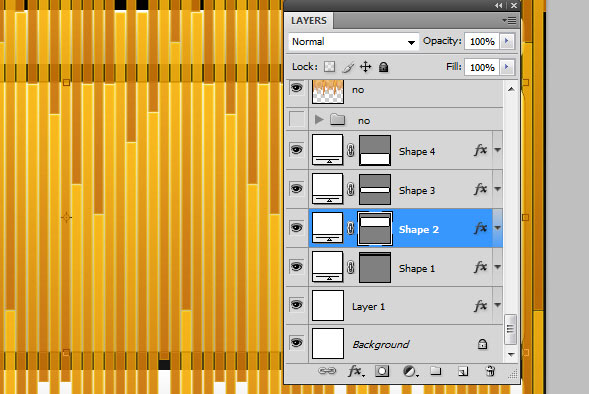Open the Normal blend mode dropdown
The height and width of the screenshot is (394, 589).
click(x=353, y=42)
